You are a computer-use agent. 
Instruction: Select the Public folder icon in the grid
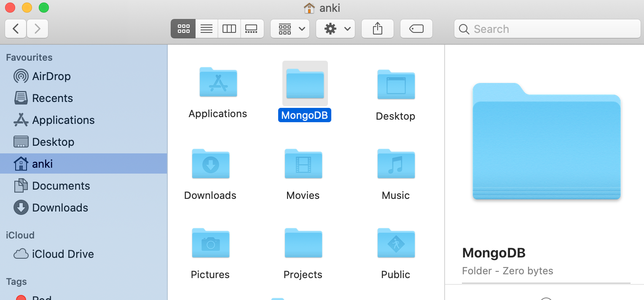(x=396, y=243)
